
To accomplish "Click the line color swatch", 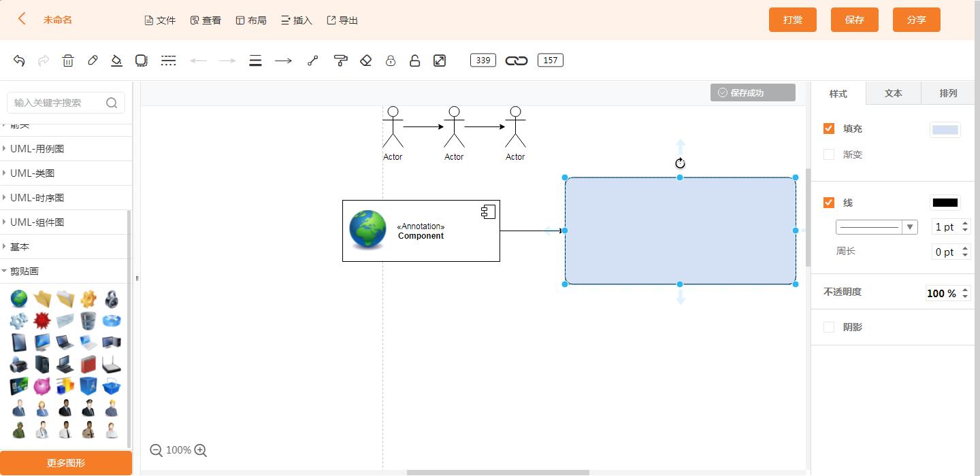I will [945, 202].
